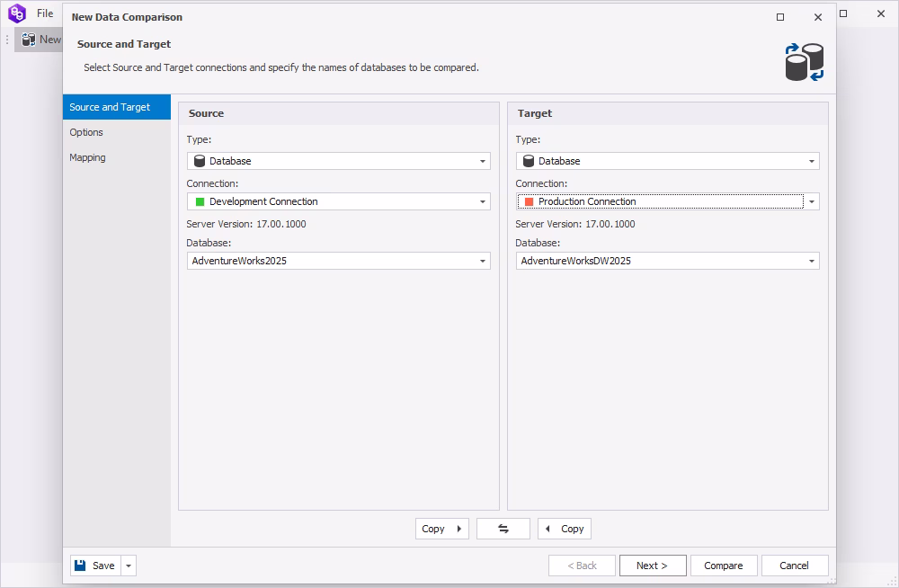Click the green Development Connection color square
This screenshot has height=588, width=899.
pos(200,202)
